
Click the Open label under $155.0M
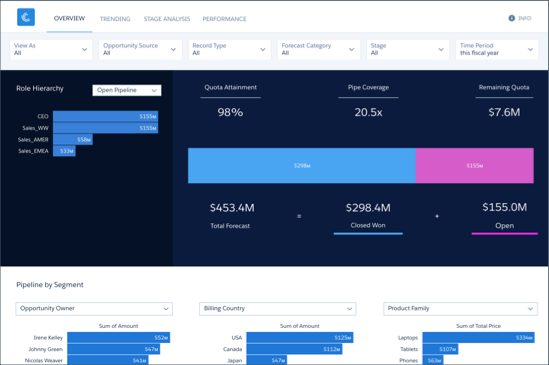click(x=505, y=226)
